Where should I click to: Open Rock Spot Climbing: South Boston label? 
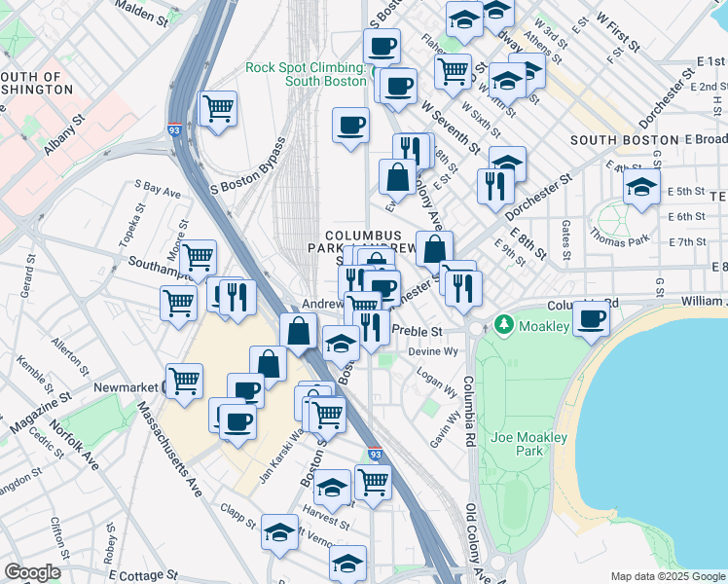[x=306, y=74]
